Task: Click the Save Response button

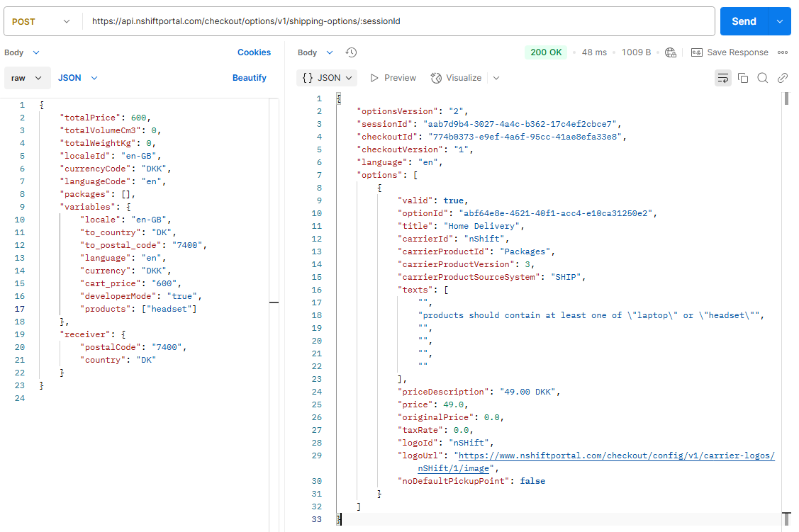Action: coord(730,52)
